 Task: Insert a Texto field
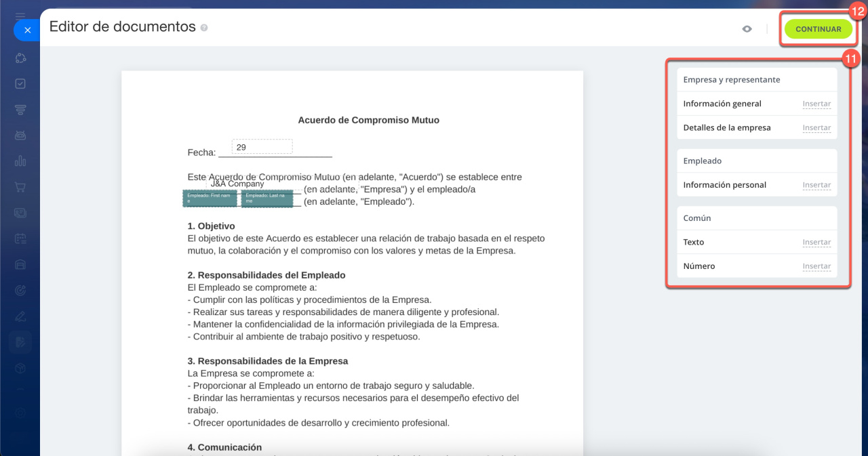click(x=816, y=242)
